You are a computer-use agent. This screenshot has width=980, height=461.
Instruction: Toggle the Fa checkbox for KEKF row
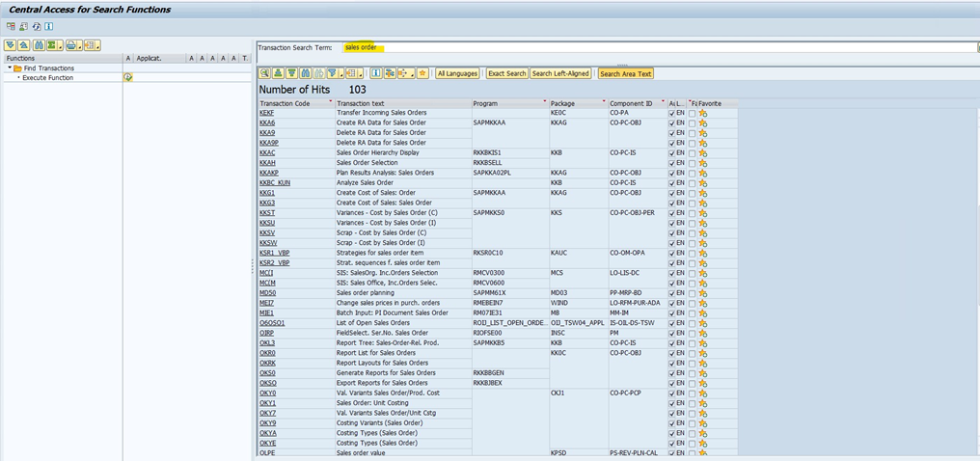692,113
